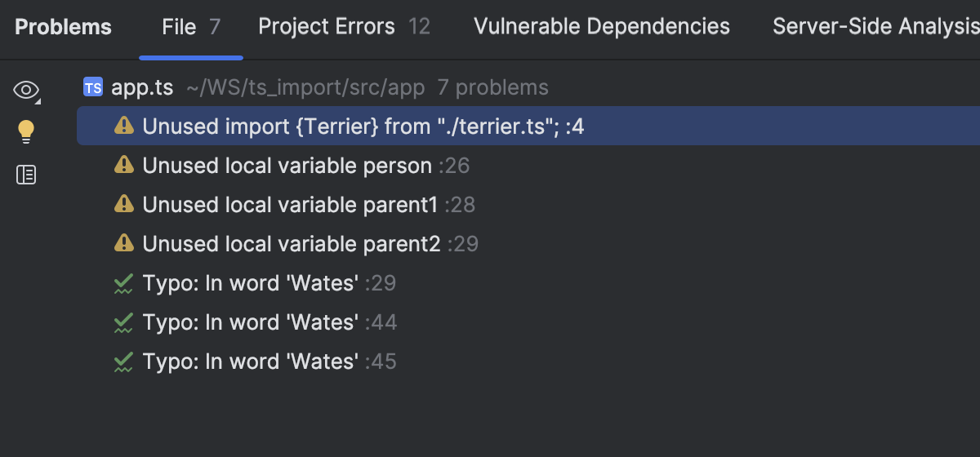Click warning icon beside parent1 problem
This screenshot has height=457, width=980.
click(x=123, y=204)
